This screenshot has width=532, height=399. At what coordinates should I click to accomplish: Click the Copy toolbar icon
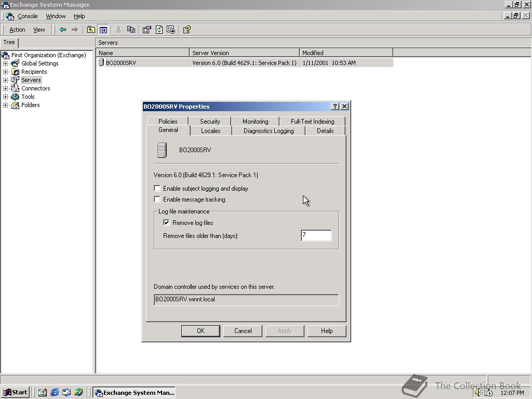[x=131, y=30]
